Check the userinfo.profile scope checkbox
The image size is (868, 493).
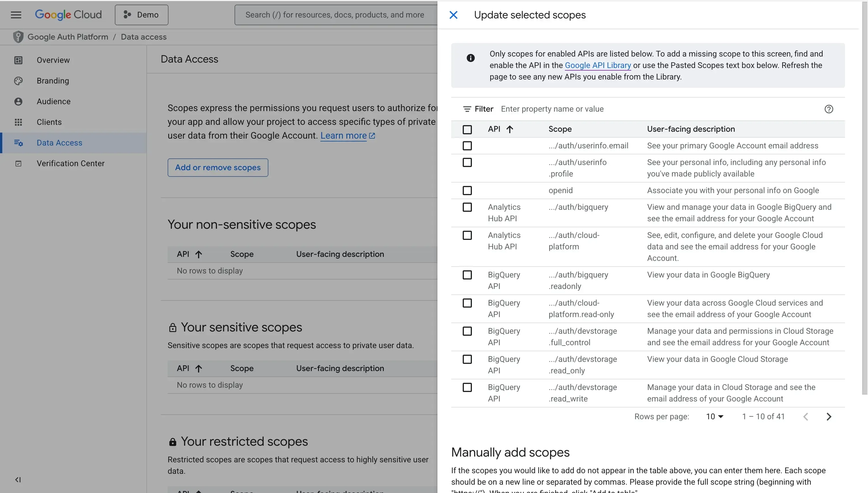pyautogui.click(x=467, y=162)
